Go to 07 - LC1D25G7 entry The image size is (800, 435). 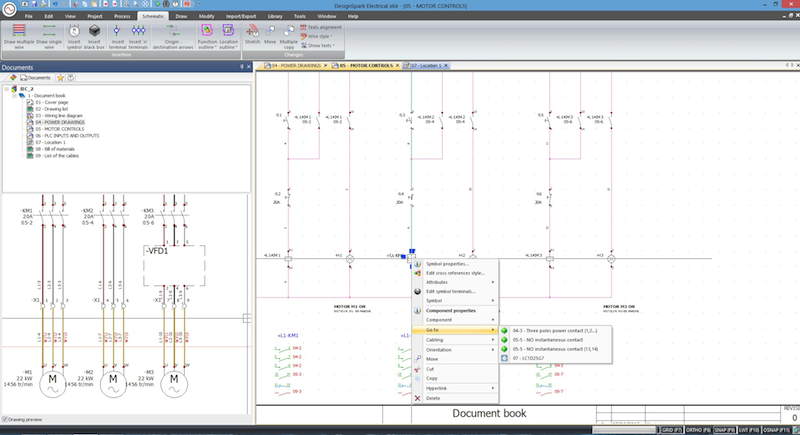(555, 359)
